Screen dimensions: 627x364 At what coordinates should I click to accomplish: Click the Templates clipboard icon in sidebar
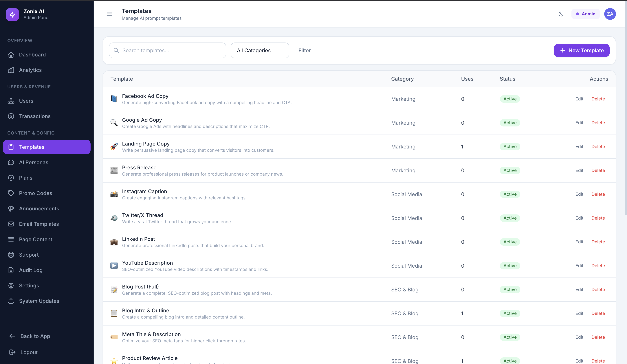point(11,147)
